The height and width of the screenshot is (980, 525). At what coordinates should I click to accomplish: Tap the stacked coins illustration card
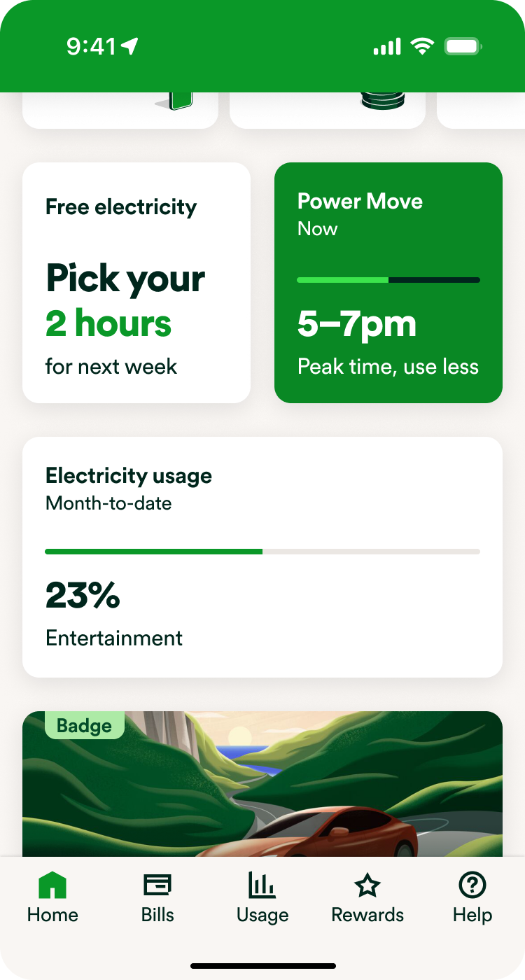[328, 109]
